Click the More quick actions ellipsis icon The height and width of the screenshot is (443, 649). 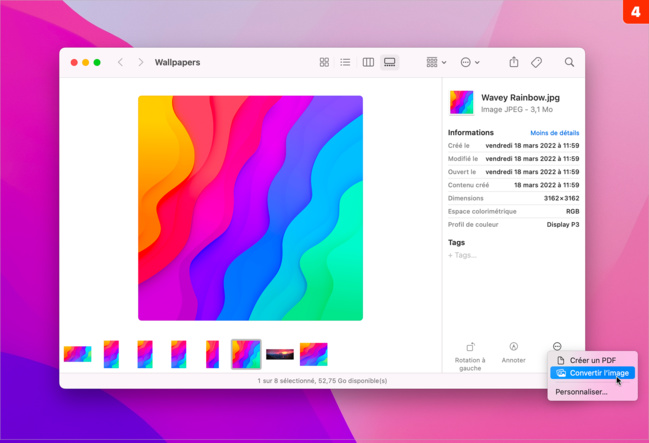[557, 346]
